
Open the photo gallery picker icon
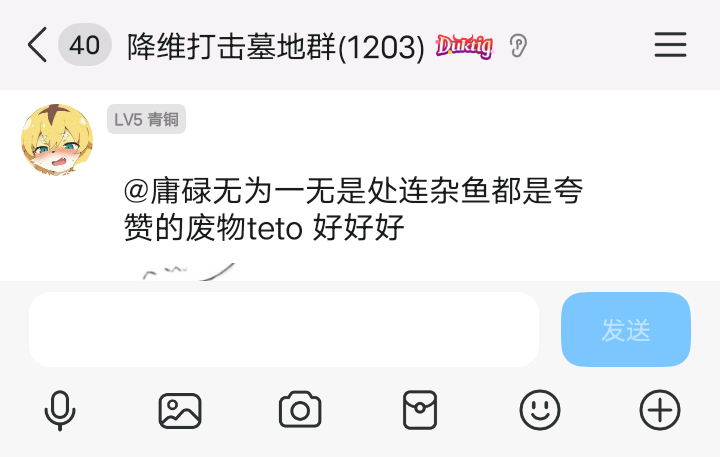180,411
